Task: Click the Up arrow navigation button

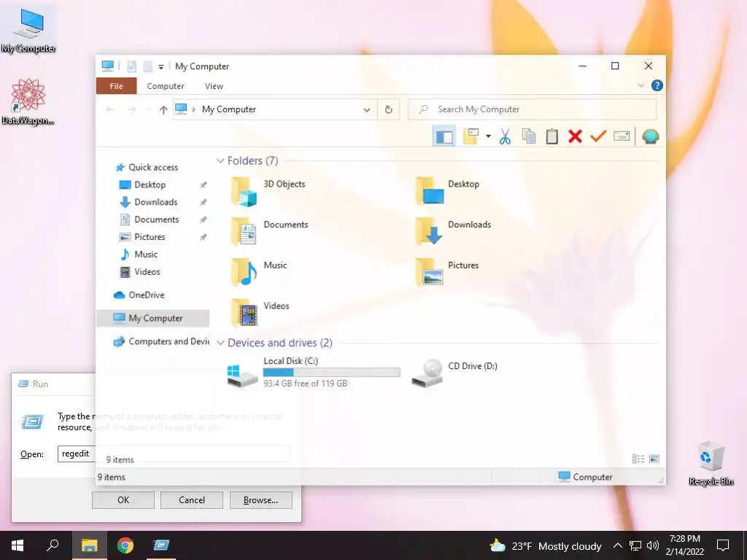Action: 163,110
